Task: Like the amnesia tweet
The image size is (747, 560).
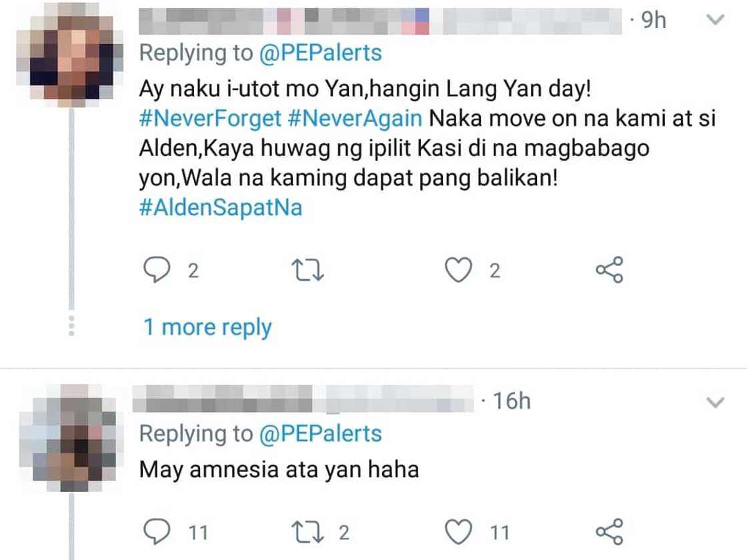Action: tap(459, 532)
